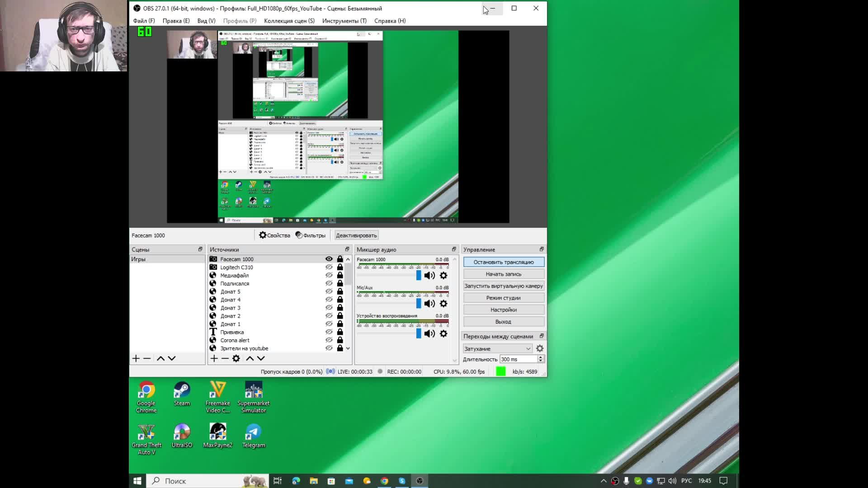Image resolution: width=868 pixels, height=488 pixels.
Task: Undock the Источники panel
Action: tap(347, 249)
